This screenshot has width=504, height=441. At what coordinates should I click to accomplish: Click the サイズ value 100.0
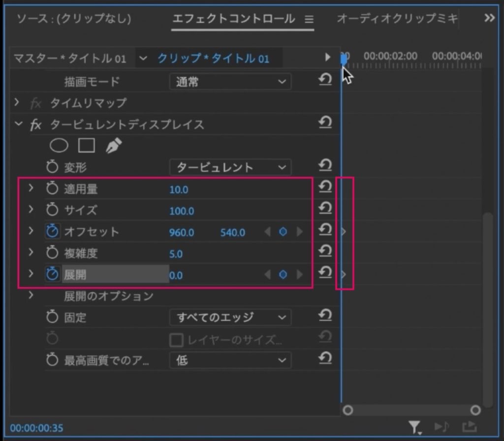(x=182, y=211)
